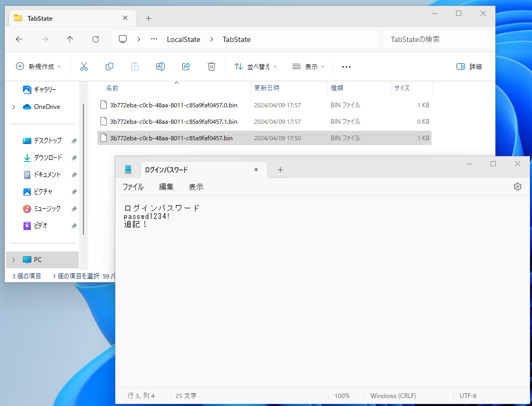Click the Explorer sidebar vertical scrollbar
This screenshot has height=406, width=532.
pos(83,169)
